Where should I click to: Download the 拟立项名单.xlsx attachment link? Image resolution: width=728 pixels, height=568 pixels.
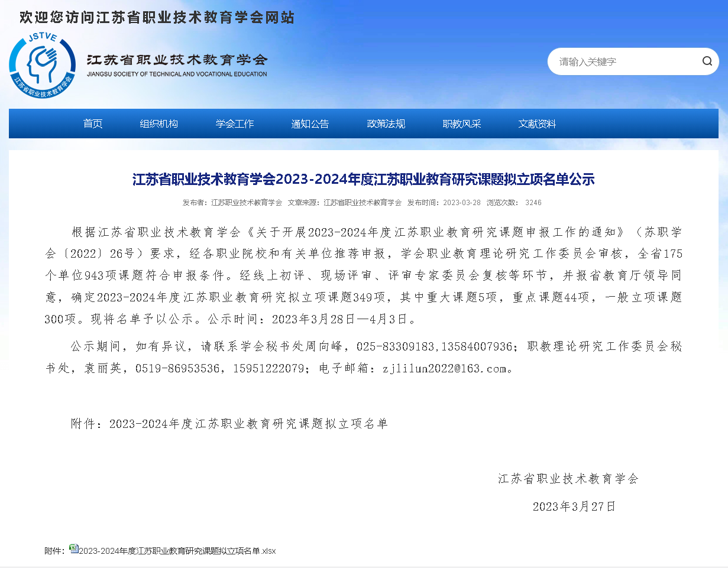[177, 551]
